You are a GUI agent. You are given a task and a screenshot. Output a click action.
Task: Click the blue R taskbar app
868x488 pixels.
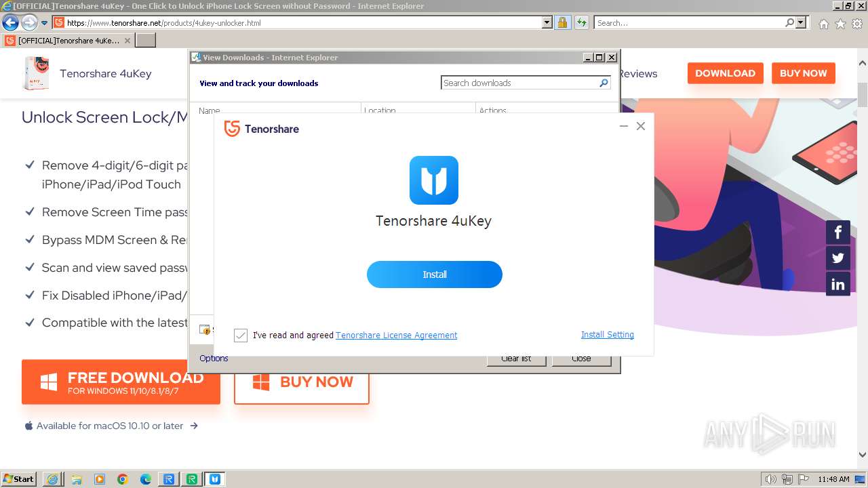(169, 479)
